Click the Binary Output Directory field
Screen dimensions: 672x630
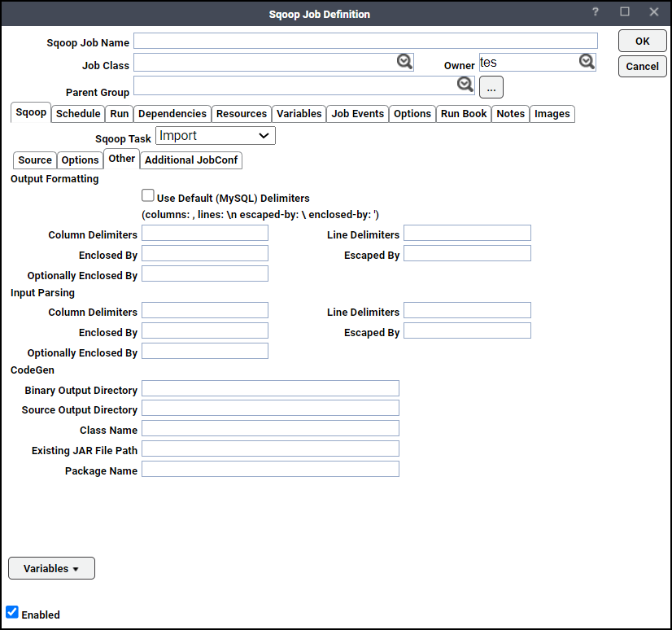[270, 388]
